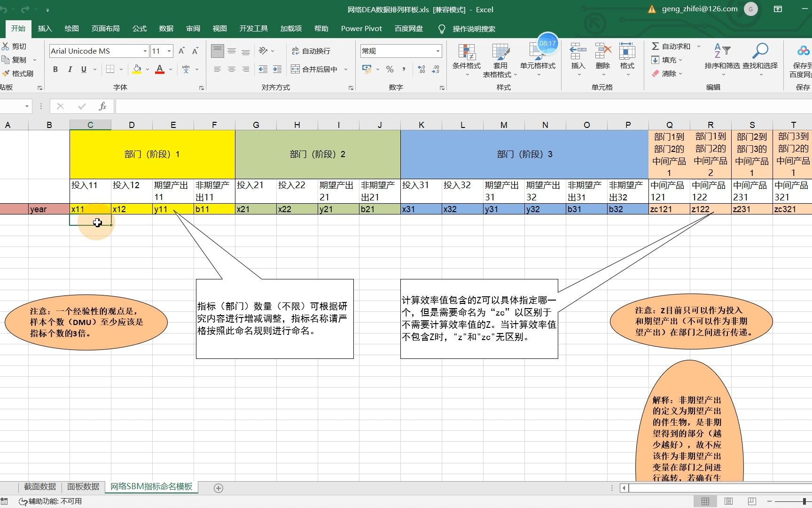
Task: Open the cell Format (格式) menu
Action: point(627,60)
